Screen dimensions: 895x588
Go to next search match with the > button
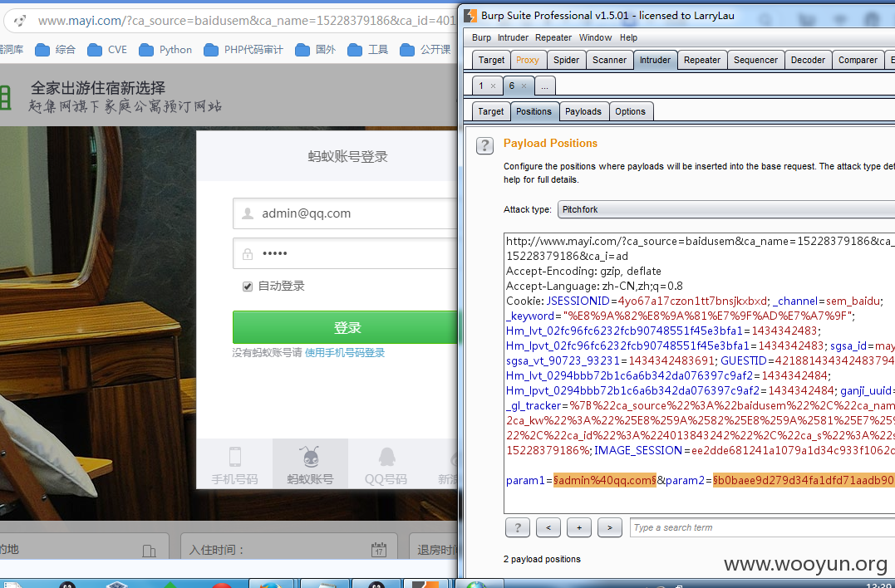[x=610, y=527]
